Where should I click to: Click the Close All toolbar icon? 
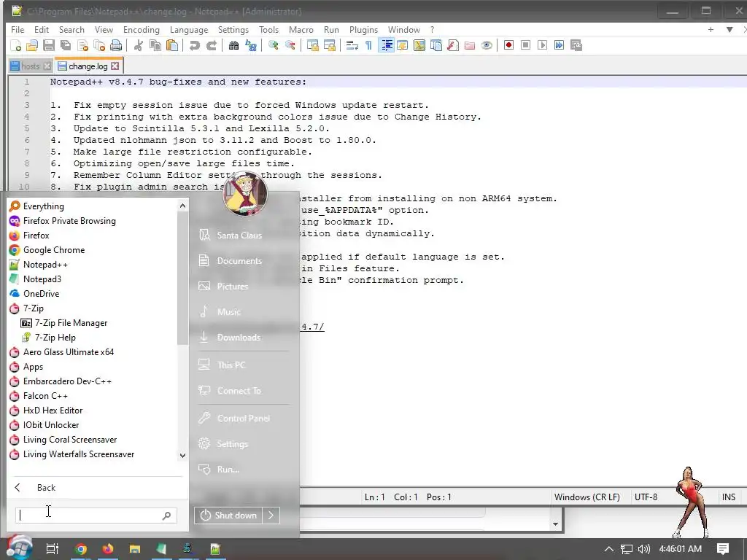tap(99, 46)
